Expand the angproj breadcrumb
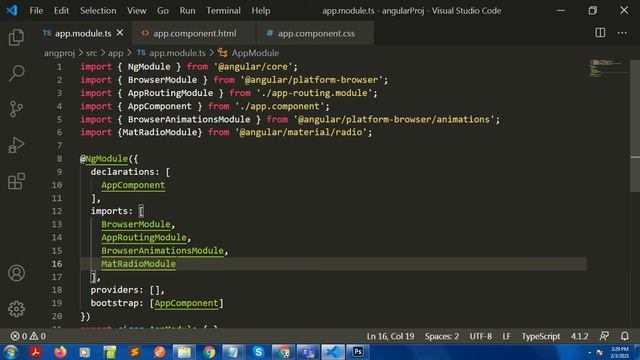 pyautogui.click(x=59, y=53)
